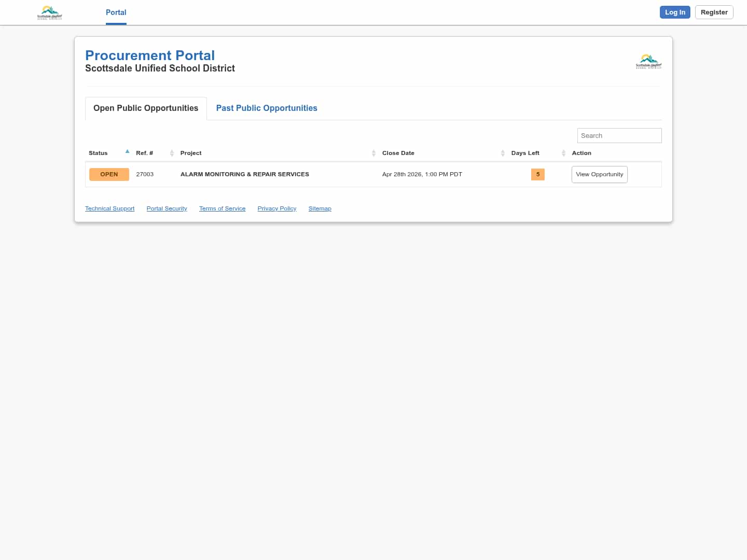Click inside the Search field
The image size is (747, 560).
coord(619,135)
